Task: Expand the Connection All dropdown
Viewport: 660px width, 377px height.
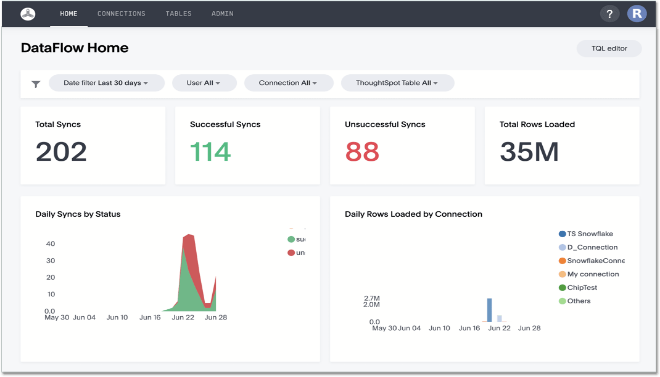Action: tap(289, 83)
